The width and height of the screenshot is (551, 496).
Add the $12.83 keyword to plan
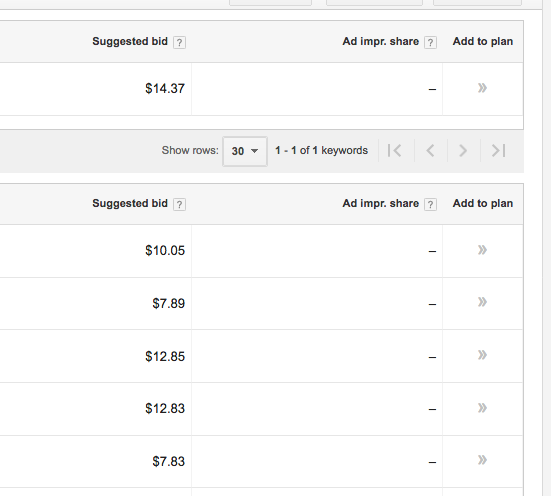pyautogui.click(x=482, y=408)
